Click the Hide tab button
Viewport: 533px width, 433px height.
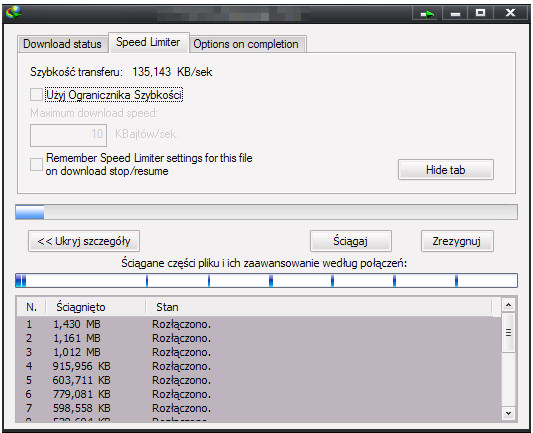[x=446, y=170]
